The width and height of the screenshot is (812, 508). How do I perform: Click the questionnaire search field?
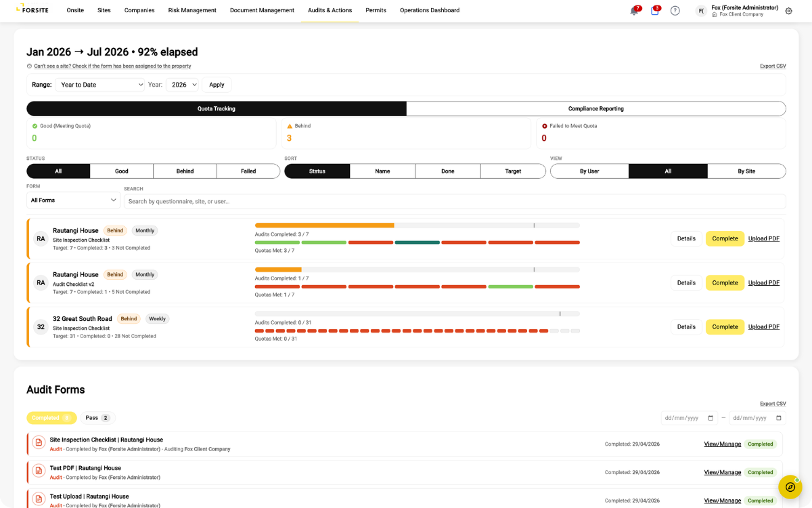(455, 201)
